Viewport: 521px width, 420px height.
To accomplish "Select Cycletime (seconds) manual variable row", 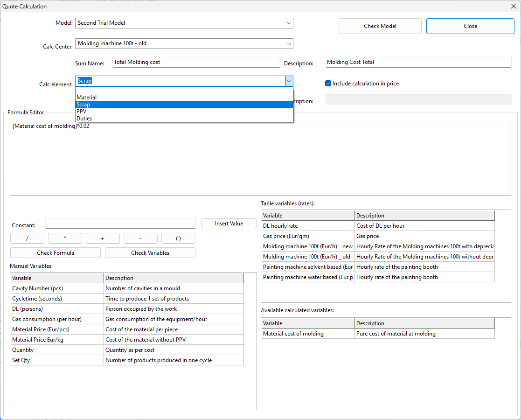I will (37, 299).
